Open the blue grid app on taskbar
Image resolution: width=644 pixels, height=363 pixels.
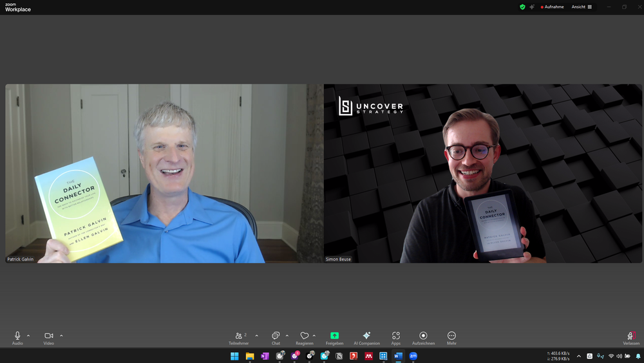pyautogui.click(x=383, y=356)
